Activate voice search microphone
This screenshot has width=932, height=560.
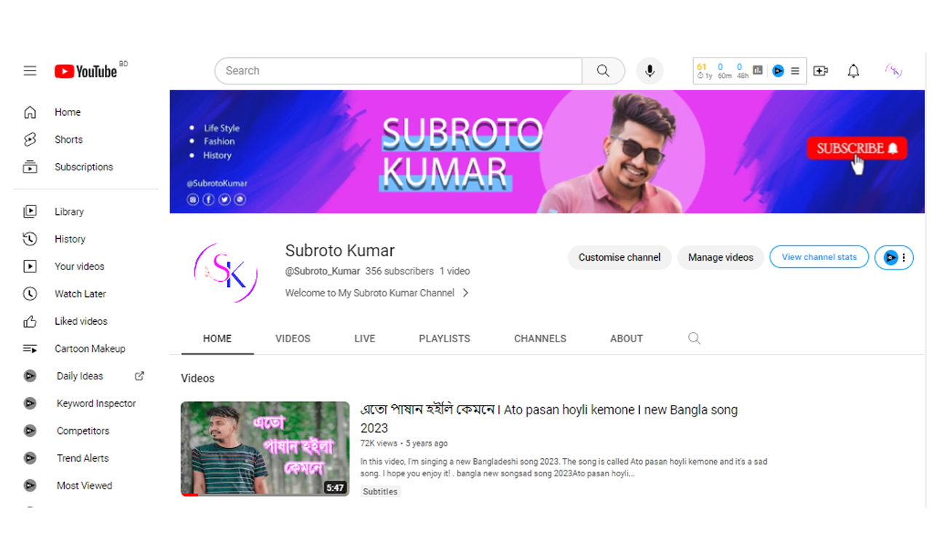tap(649, 71)
